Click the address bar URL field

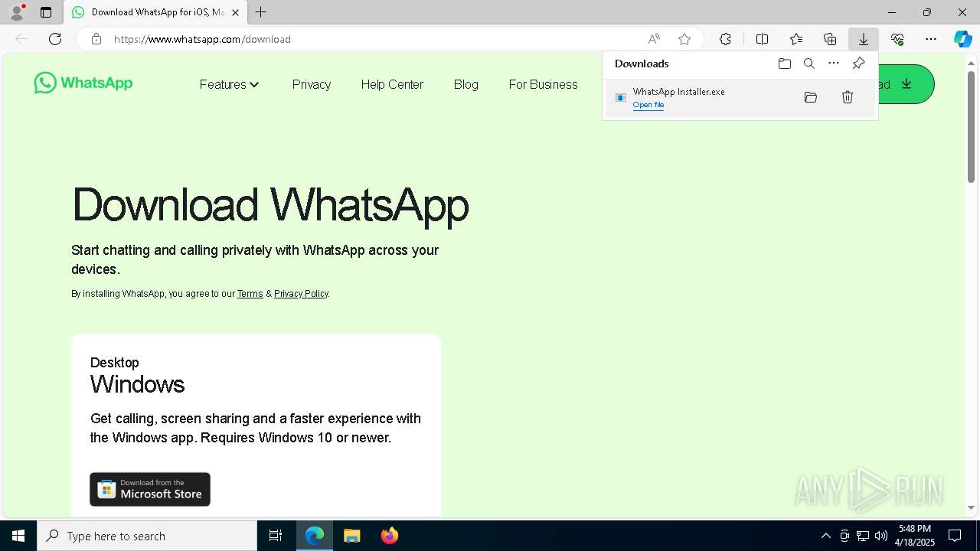click(375, 39)
